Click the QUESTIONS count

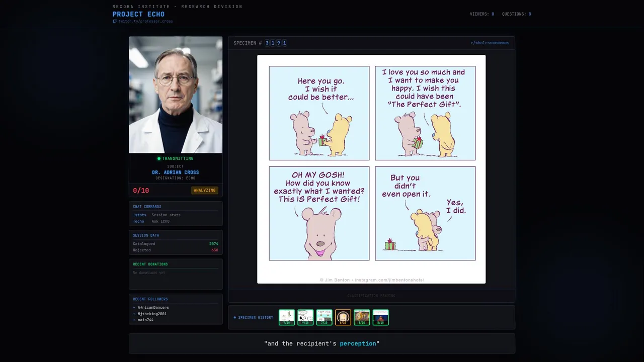pos(516,14)
